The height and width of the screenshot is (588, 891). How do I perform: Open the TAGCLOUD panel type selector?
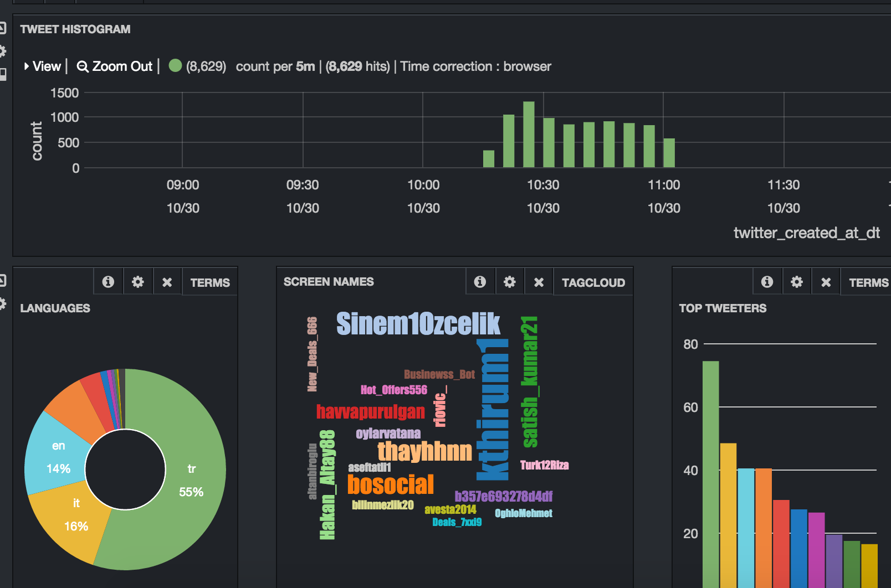tap(592, 282)
